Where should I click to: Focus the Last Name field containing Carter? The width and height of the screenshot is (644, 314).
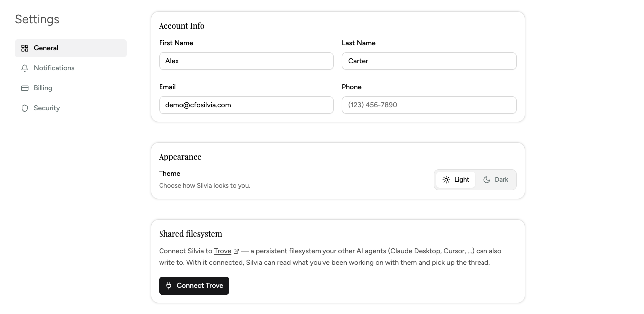[429, 61]
